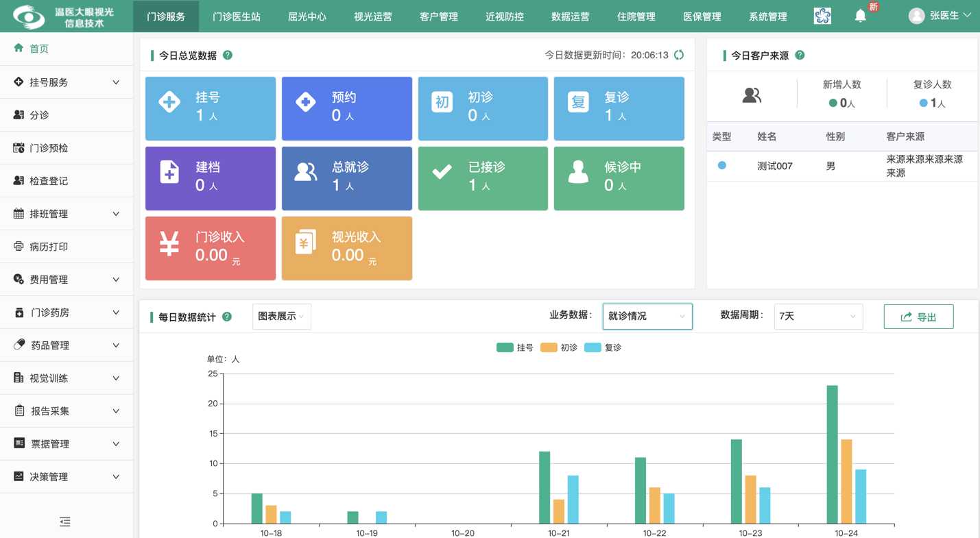Viewport: 980px width, 538px height.
Task: Expand the 报告采集 sidebar menu
Action: pyautogui.click(x=67, y=411)
